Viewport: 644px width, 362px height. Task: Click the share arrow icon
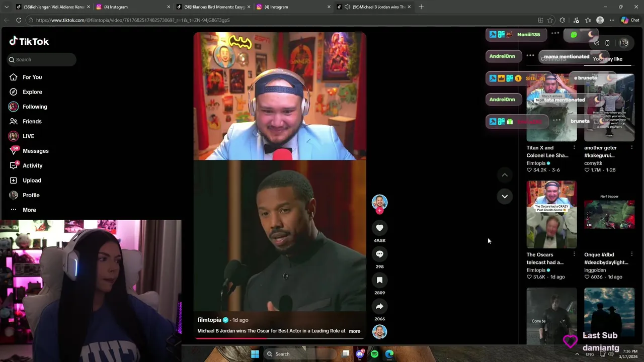[x=379, y=306]
